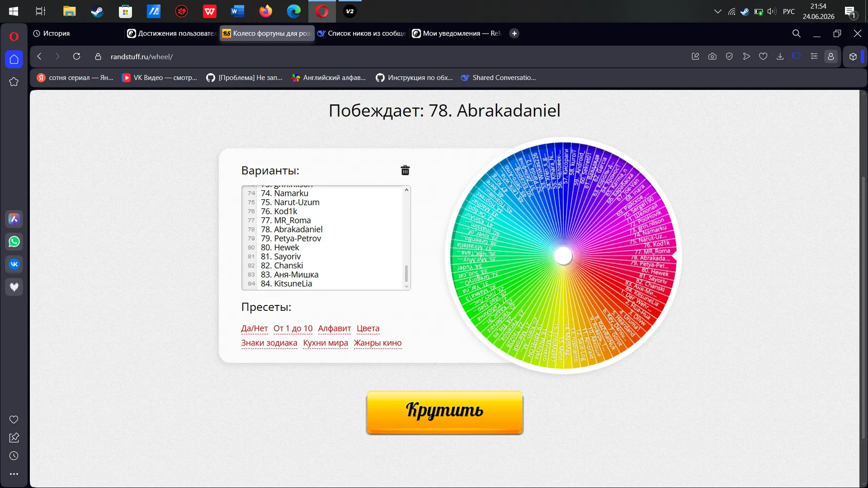
Task: Click the white center of the color wheel
Action: point(563,256)
